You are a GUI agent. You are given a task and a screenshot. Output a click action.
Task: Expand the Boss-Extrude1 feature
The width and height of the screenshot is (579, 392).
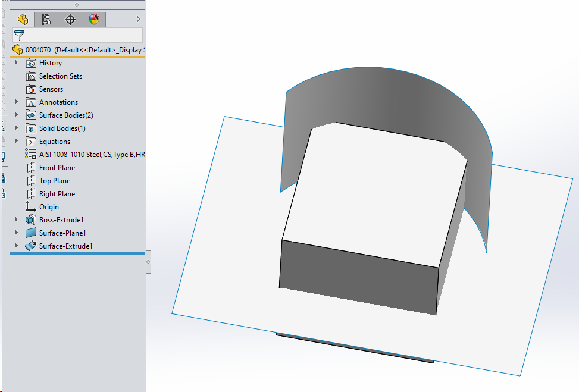point(17,220)
